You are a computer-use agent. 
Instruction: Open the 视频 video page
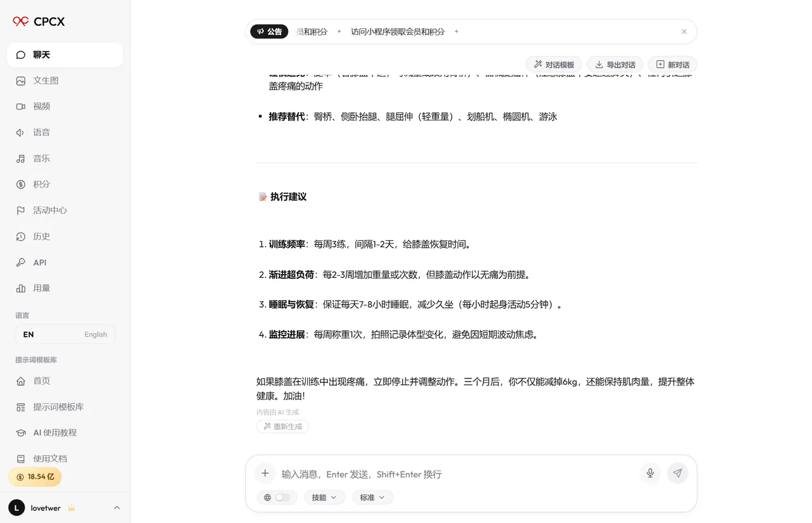click(x=65, y=107)
